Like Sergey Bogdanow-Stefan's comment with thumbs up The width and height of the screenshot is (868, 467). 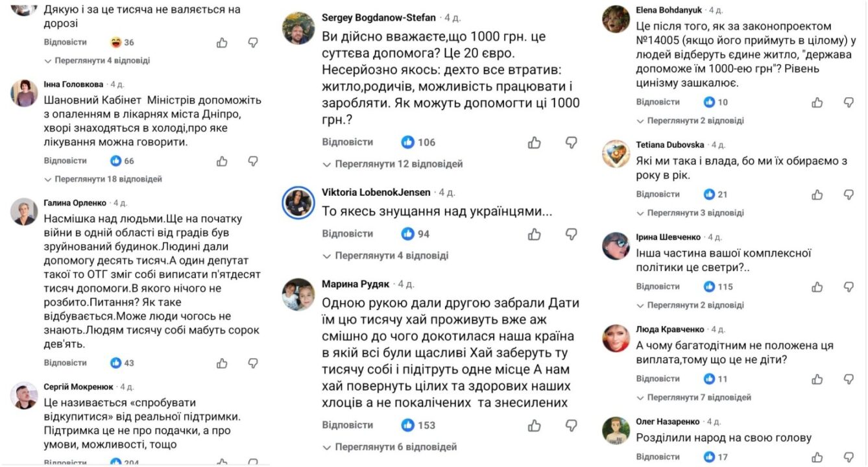534,142
